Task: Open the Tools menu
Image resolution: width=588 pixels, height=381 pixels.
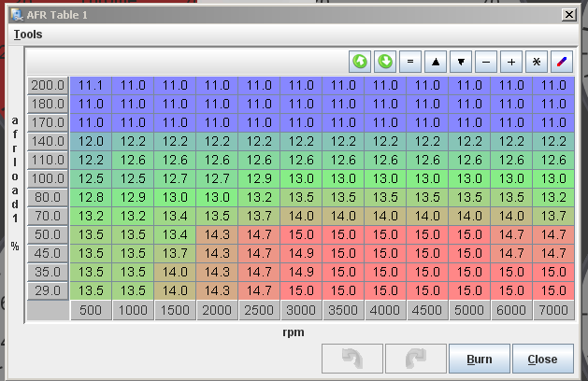Action: [27, 34]
